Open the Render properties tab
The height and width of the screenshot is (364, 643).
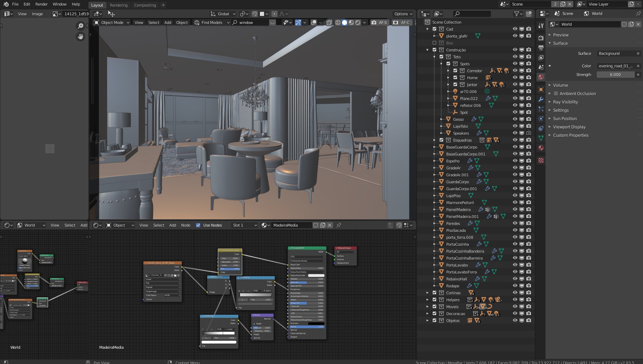[x=541, y=38]
